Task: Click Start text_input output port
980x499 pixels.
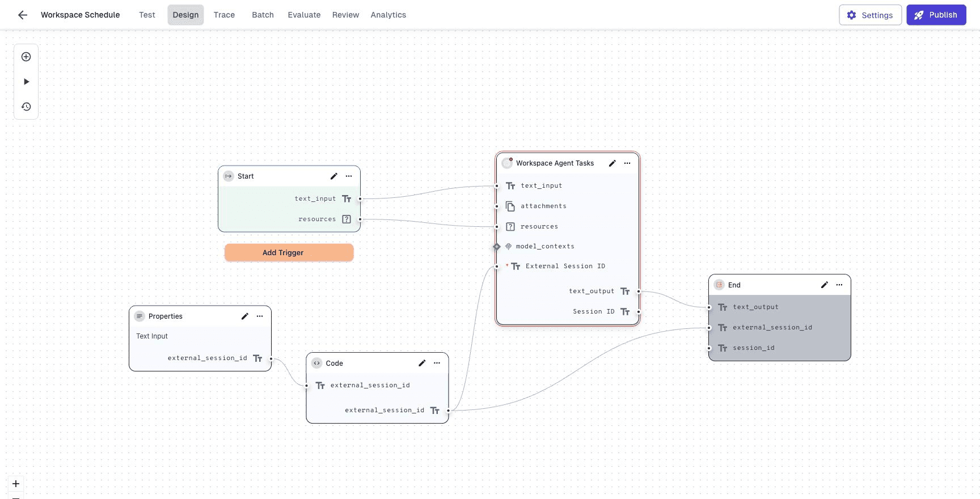Action: 360,199
